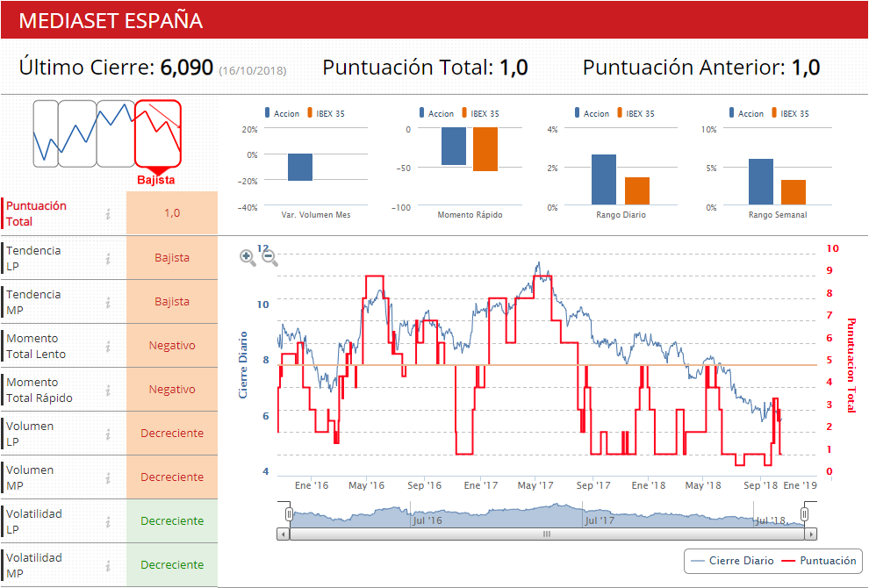Click the Último Cierre value 6,090
This screenshot has width=869, height=588.
[x=187, y=68]
